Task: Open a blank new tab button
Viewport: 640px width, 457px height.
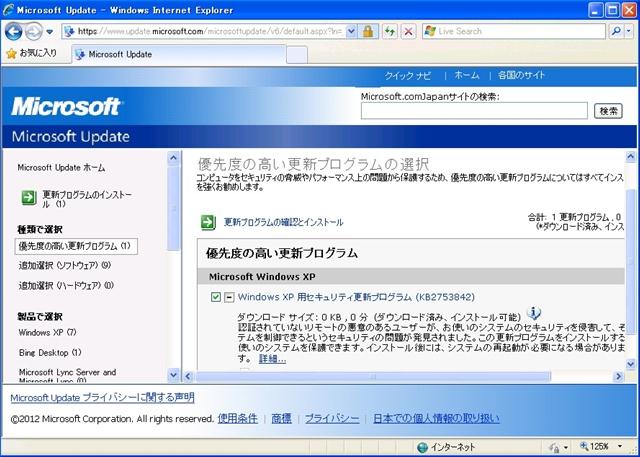Action: tap(297, 55)
